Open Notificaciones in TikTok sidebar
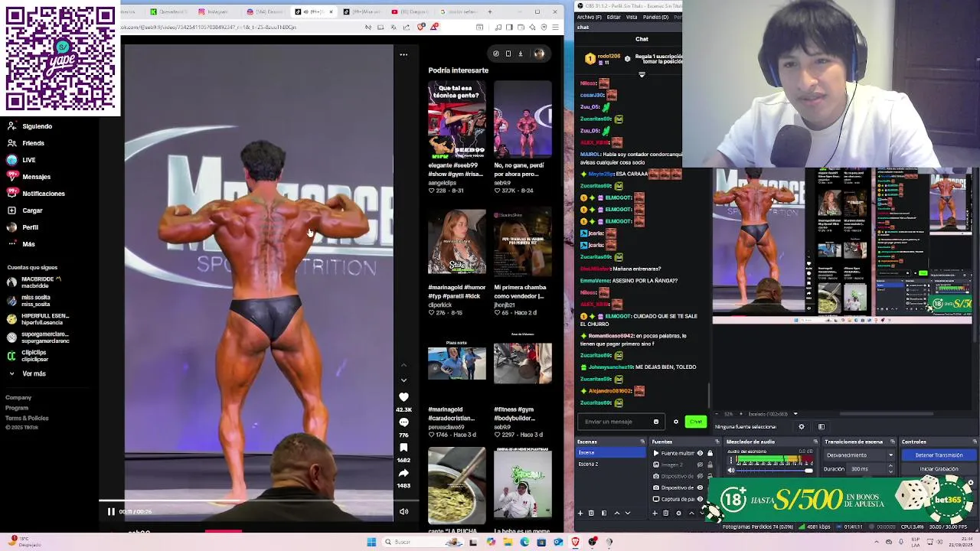The image size is (980, 551). click(x=36, y=194)
